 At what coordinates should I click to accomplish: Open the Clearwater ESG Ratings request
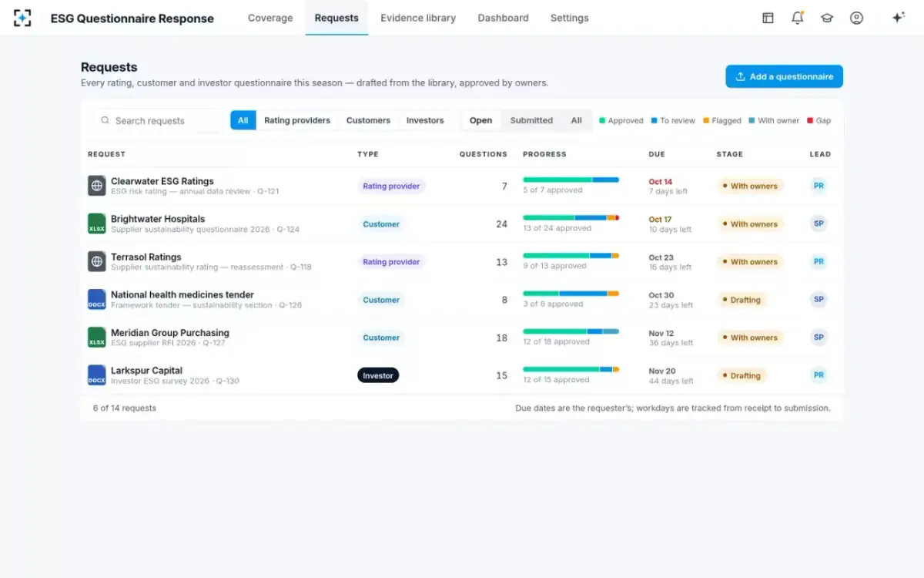click(162, 181)
